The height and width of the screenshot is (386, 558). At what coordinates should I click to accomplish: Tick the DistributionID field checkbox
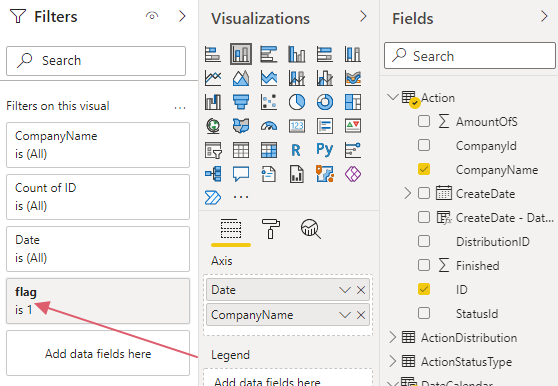click(x=424, y=241)
